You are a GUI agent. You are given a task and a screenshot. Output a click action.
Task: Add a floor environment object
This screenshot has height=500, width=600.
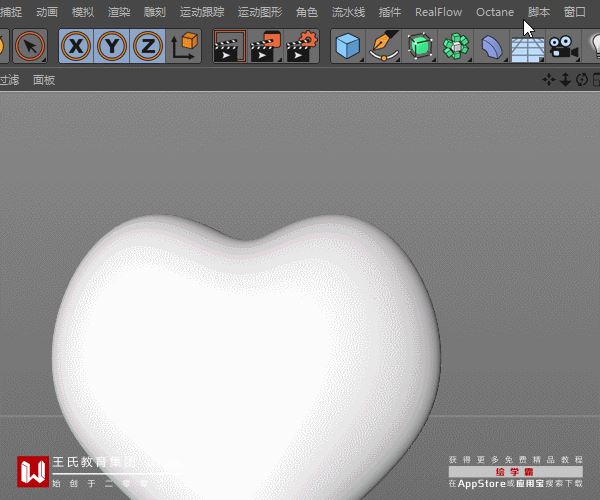click(x=528, y=46)
